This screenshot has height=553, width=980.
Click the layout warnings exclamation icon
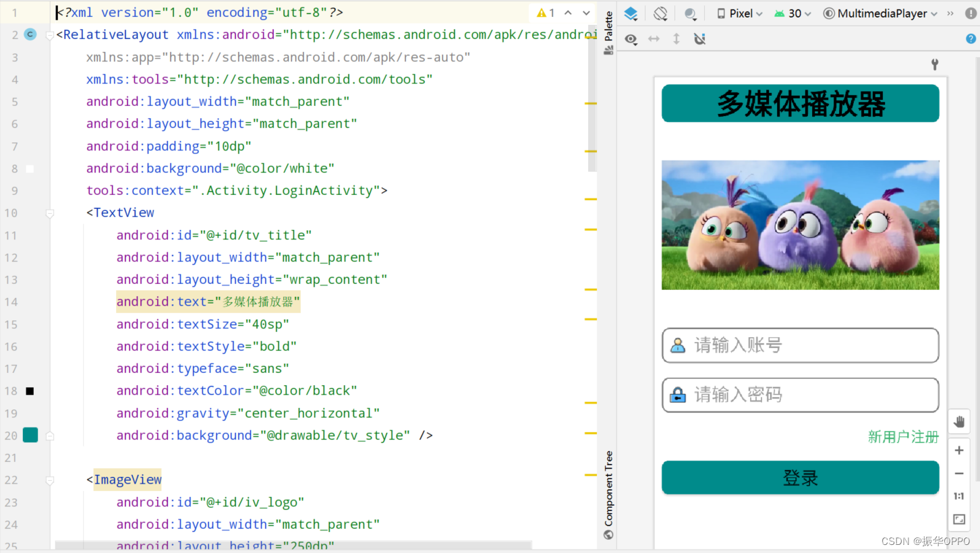point(971,13)
